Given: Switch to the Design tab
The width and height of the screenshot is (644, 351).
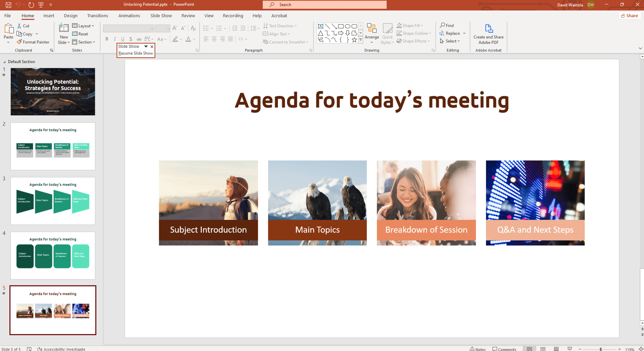Looking at the screenshot, I should click(70, 16).
